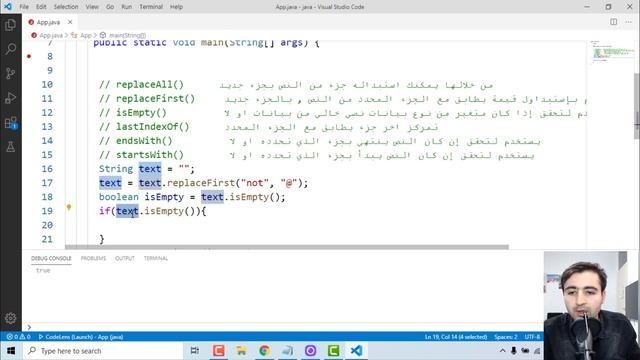Open the Edit menu
The image size is (640, 360).
click(x=41, y=7)
